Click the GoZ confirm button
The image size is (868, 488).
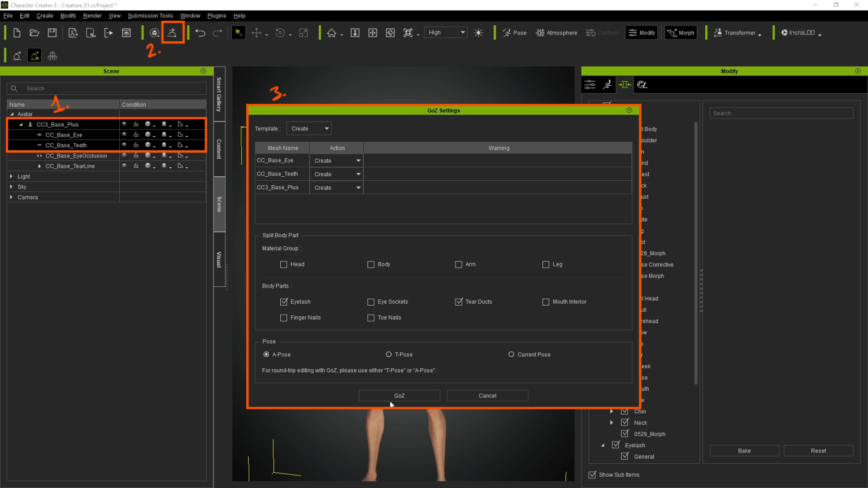[x=400, y=395]
